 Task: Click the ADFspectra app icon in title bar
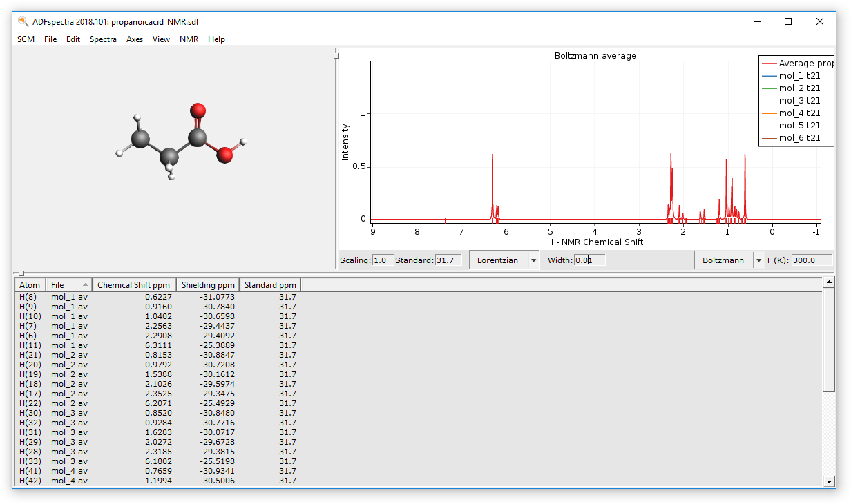(23, 21)
